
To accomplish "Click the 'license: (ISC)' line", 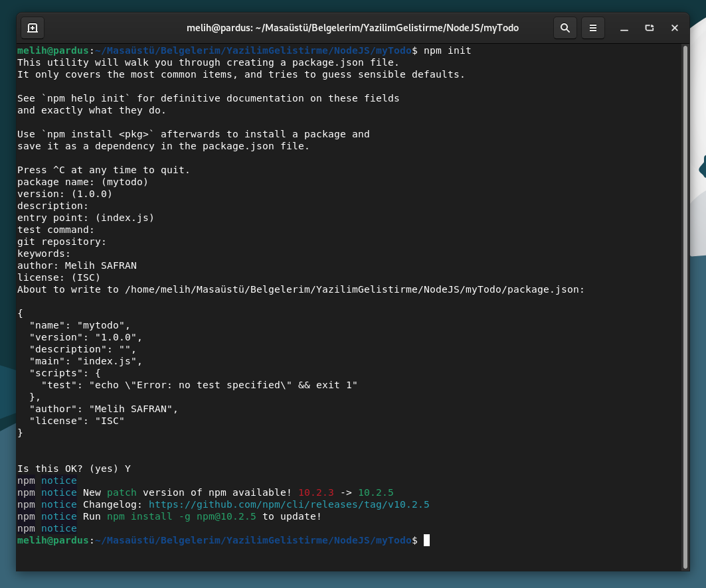I will coord(59,277).
